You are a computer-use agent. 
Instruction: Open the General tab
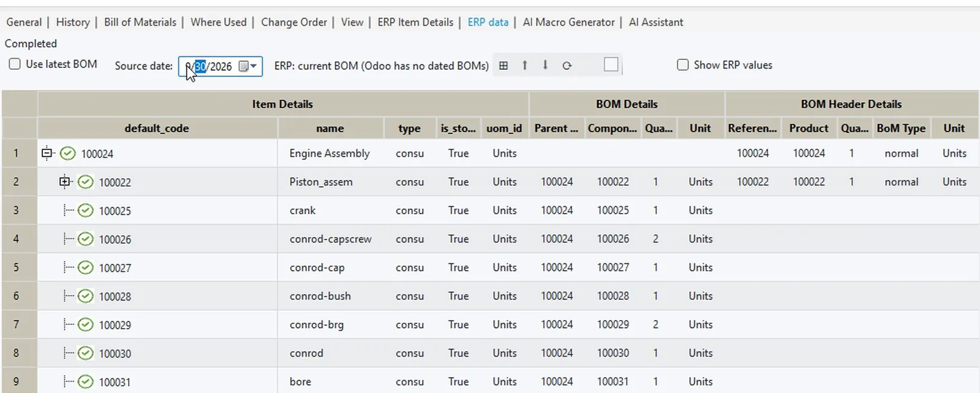coord(24,22)
